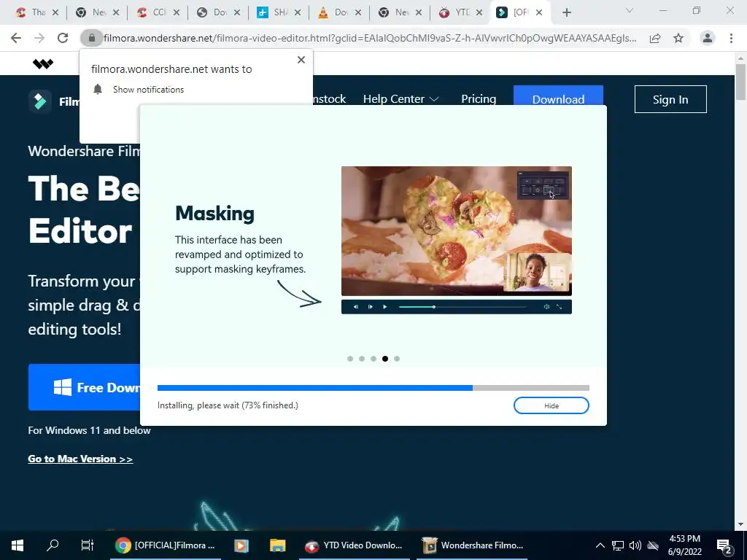
Task: Select the first carousel dot indicator
Action: coord(350,359)
